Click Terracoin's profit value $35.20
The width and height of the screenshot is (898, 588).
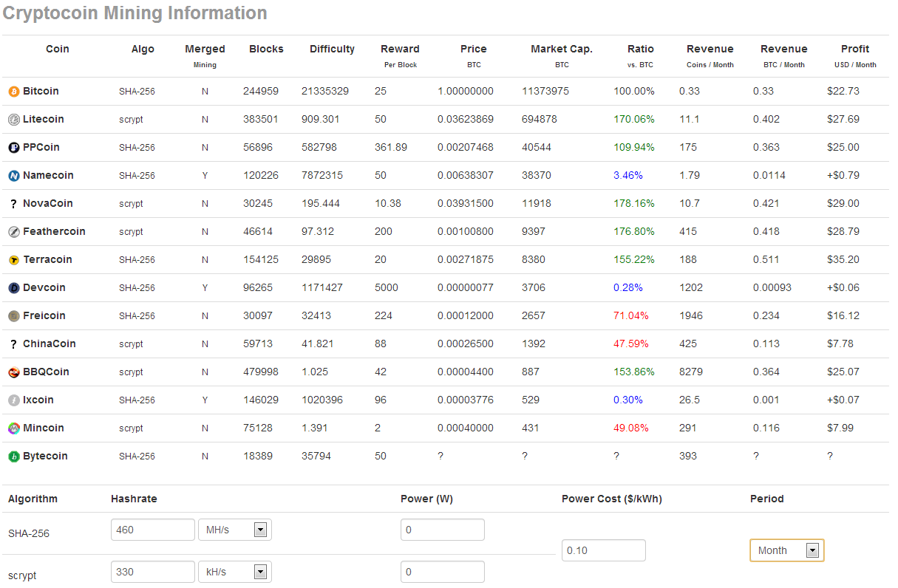843,259
